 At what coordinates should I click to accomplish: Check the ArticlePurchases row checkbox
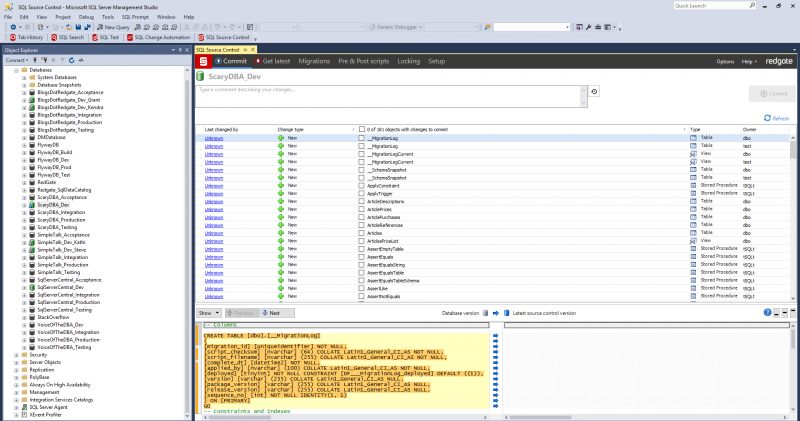361,217
